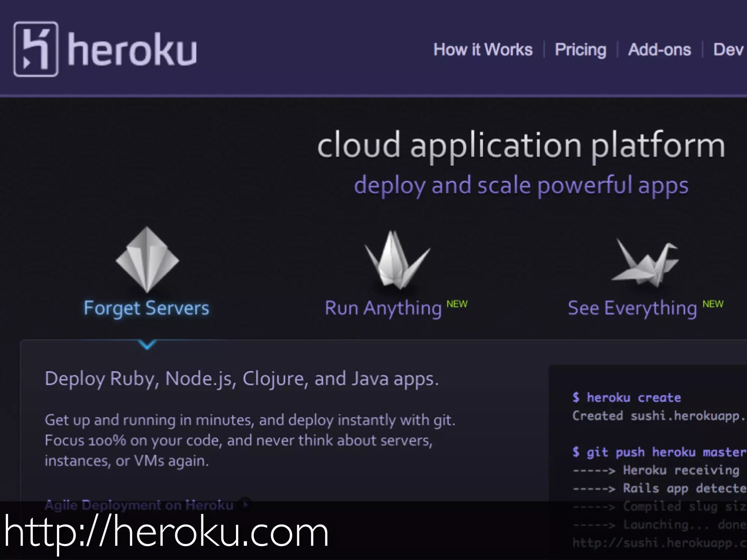
Task: Click the arrow icon after Agile Deployment
Action: tap(246, 505)
